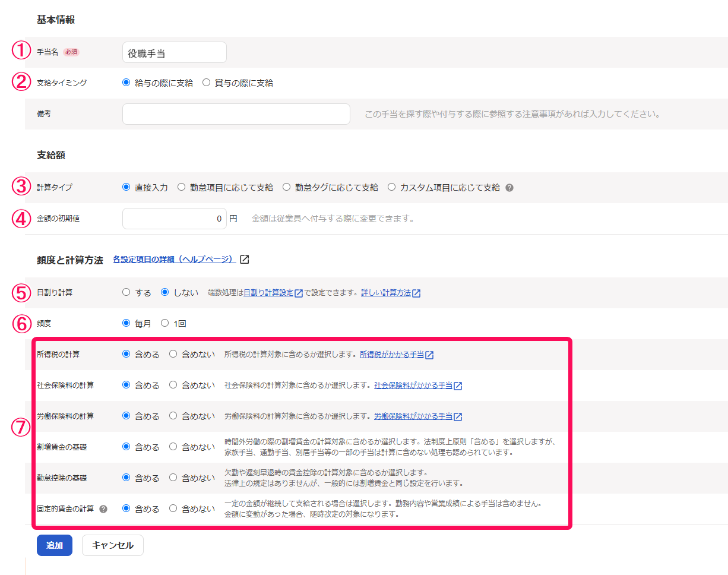The width and height of the screenshot is (728, 575).
Task: Select 含めない for 労働保険料の計算
Action: click(x=173, y=416)
